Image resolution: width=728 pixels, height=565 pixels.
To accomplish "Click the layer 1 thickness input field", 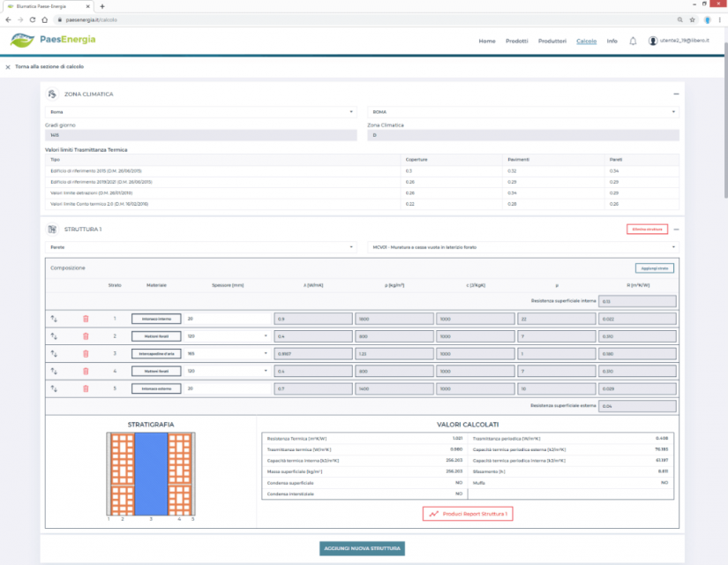I will click(x=227, y=319).
